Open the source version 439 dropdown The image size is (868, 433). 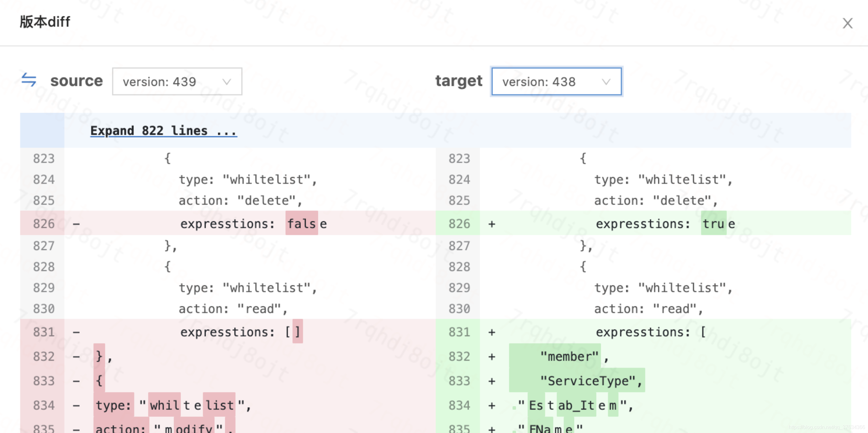[177, 81]
